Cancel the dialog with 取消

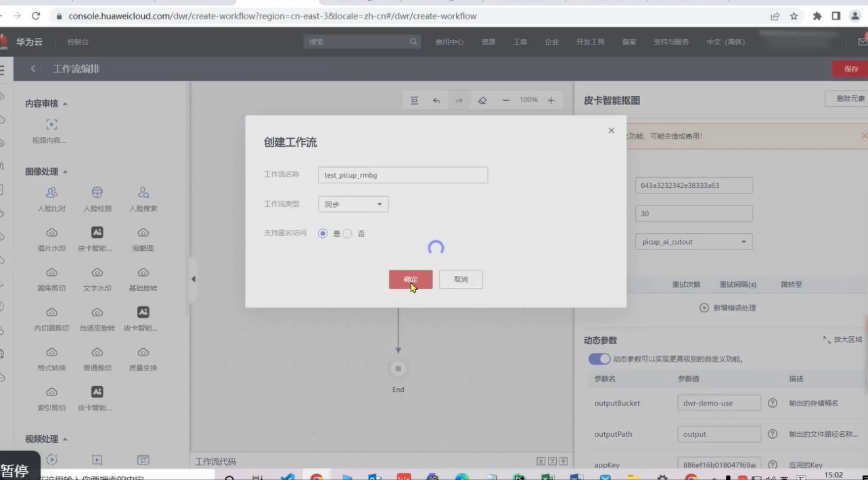pyautogui.click(x=461, y=279)
